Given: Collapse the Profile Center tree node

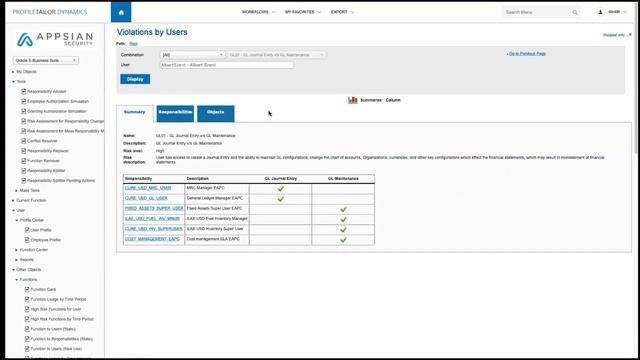Looking at the screenshot, I should click(x=16, y=220).
